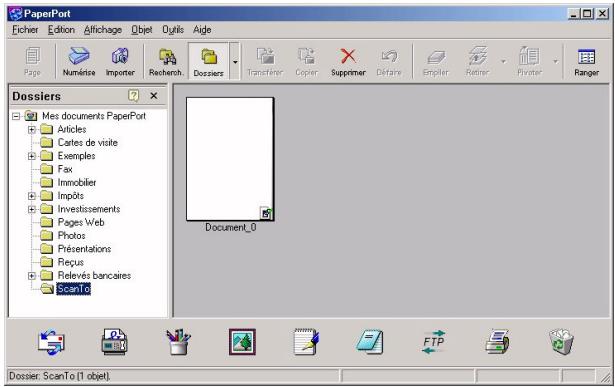This screenshot has width=615, height=387.
Task: Select the Impôts folder
Action: [x=71, y=196]
